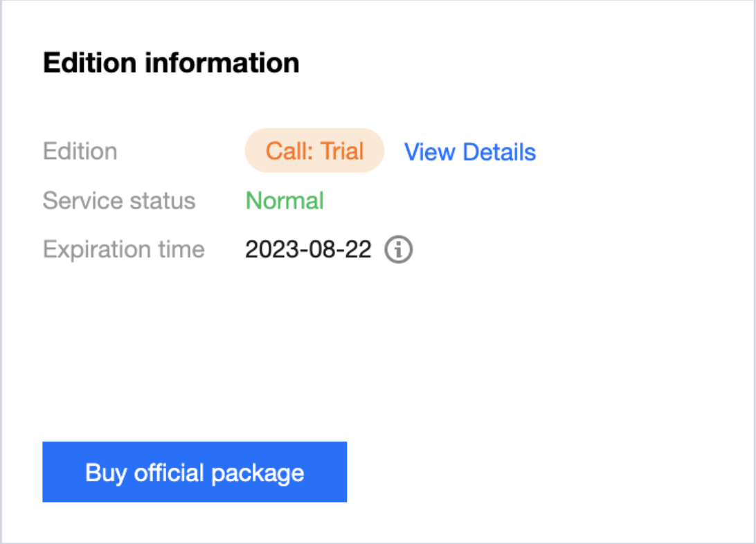Select the 2023-08-22 expiration date text
This screenshot has width=756, height=544.
(308, 250)
